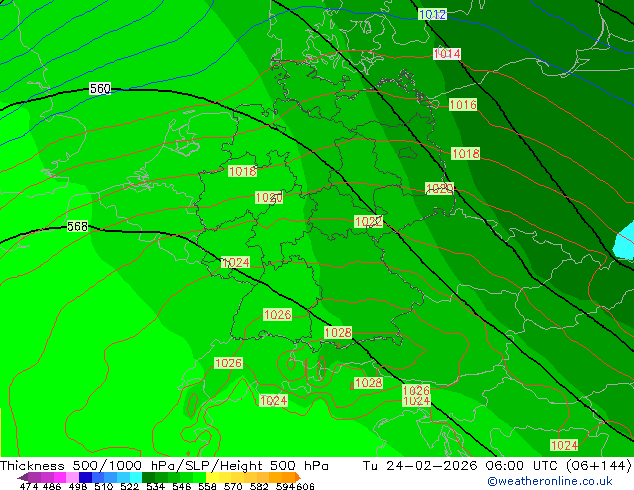Click the 1018 label below the 1016 label

coord(465,154)
